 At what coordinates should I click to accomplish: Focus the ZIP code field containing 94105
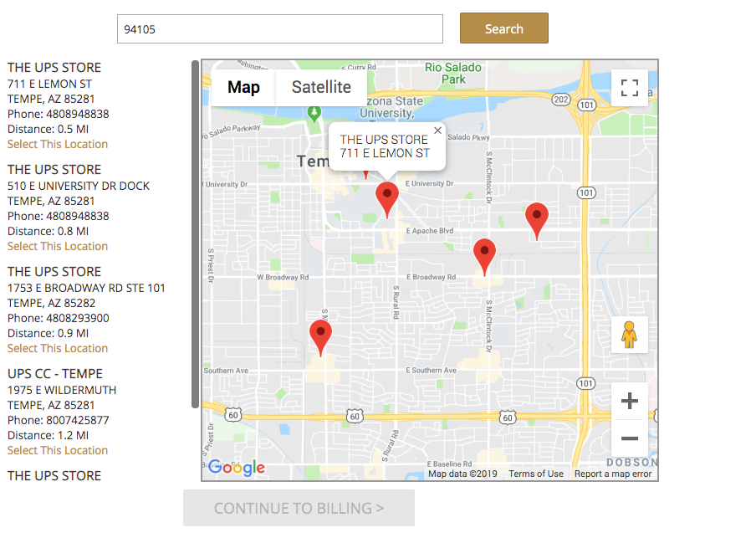coord(280,29)
